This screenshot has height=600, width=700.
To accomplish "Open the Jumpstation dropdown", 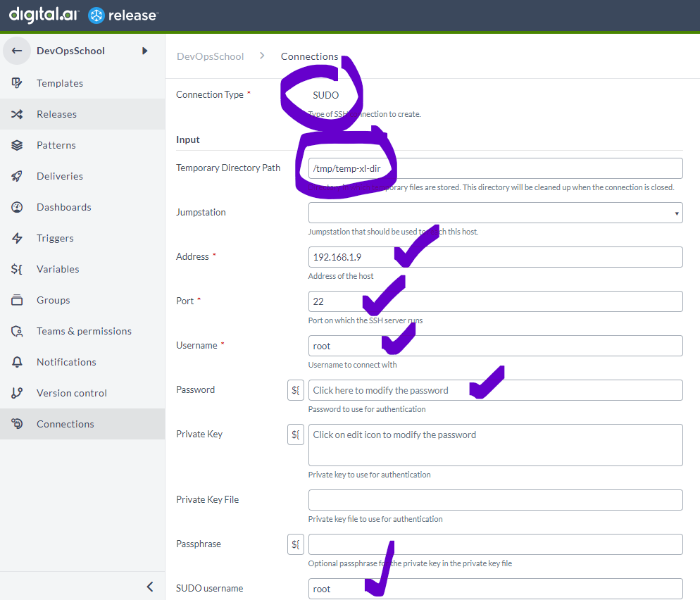I will tap(495, 213).
